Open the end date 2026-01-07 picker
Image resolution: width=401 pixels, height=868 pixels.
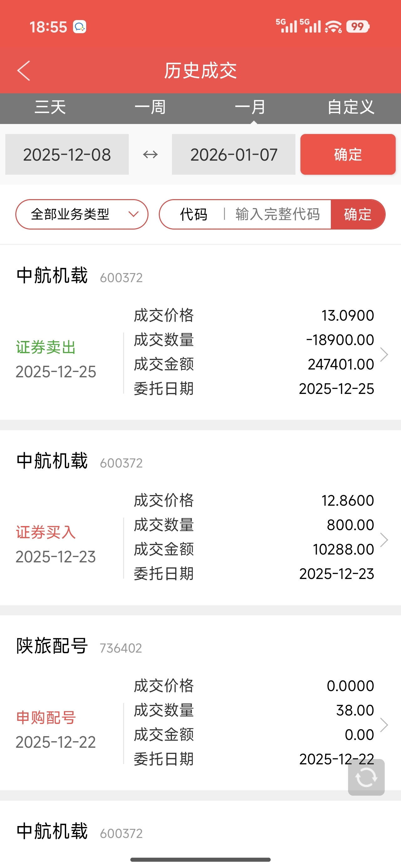(x=233, y=155)
